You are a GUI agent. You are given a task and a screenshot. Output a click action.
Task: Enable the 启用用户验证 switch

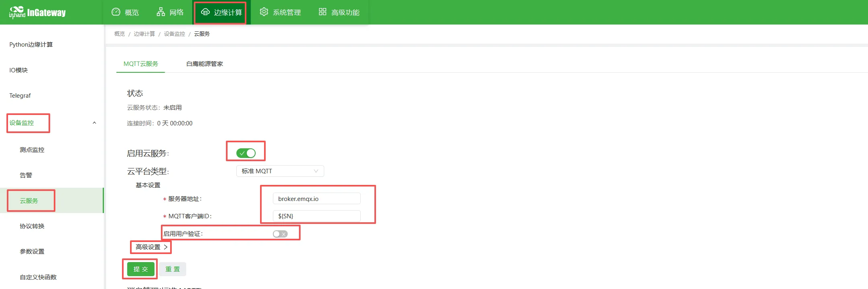click(x=280, y=234)
